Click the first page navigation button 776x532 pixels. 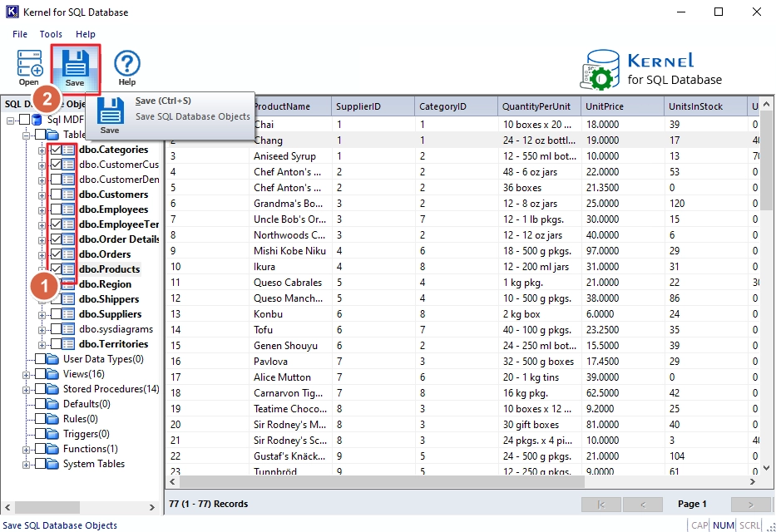(601, 505)
